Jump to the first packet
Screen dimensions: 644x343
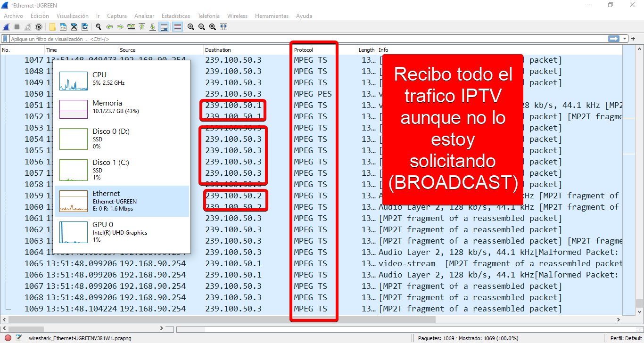[x=142, y=27]
